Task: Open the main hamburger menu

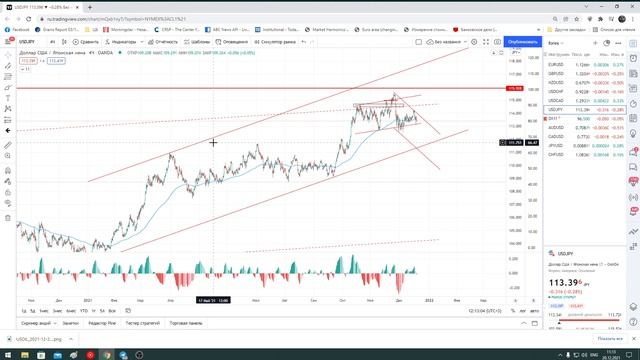Action: [8, 42]
